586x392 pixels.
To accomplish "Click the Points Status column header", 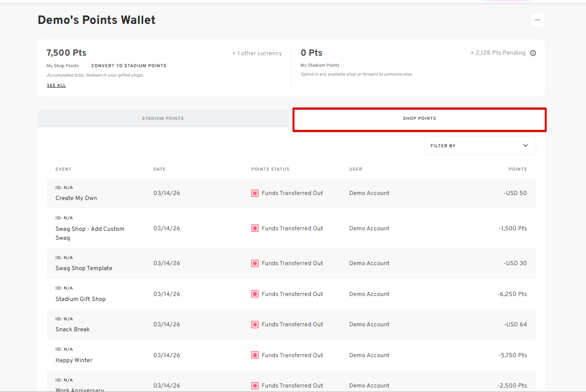I will [x=270, y=169].
